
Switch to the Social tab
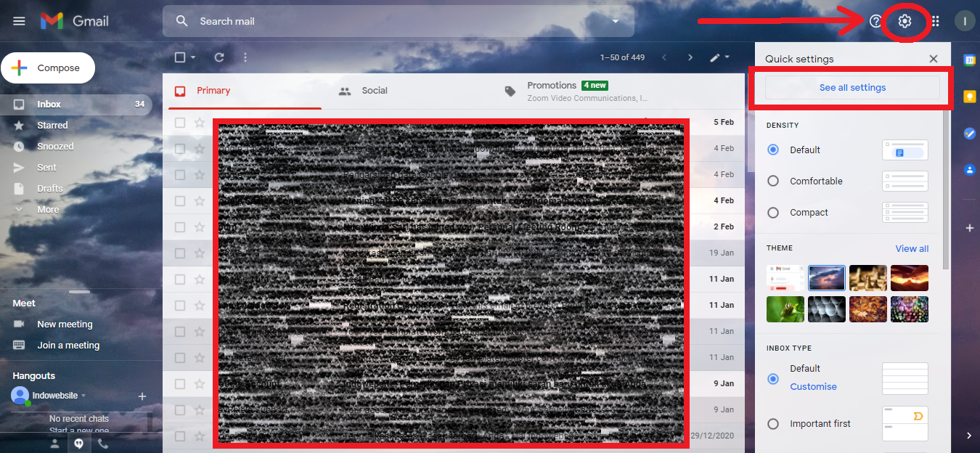374,91
